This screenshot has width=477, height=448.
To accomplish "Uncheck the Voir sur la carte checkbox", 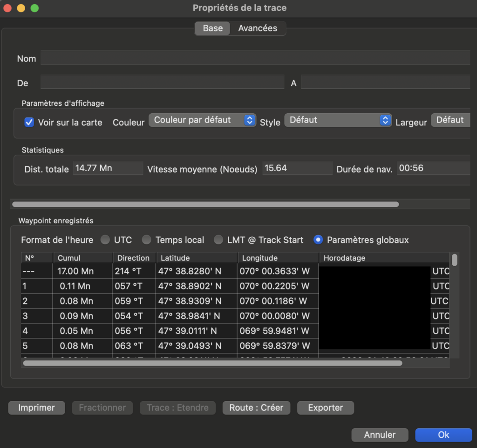I will 29,122.
